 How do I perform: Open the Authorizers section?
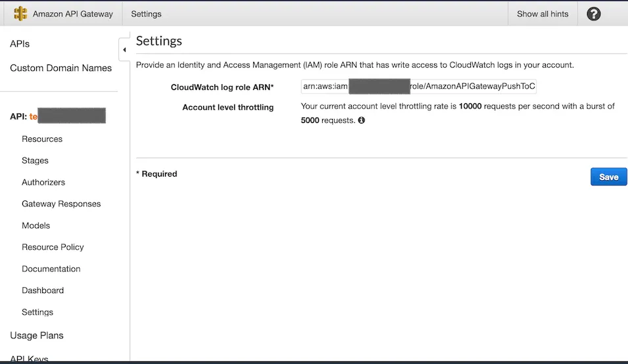43,182
